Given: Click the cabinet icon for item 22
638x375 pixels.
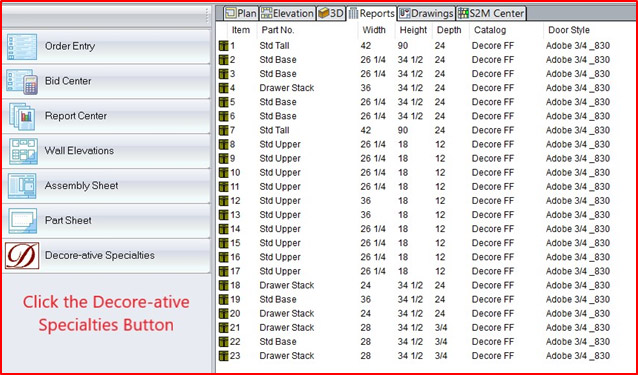Looking at the screenshot, I should point(223,342).
